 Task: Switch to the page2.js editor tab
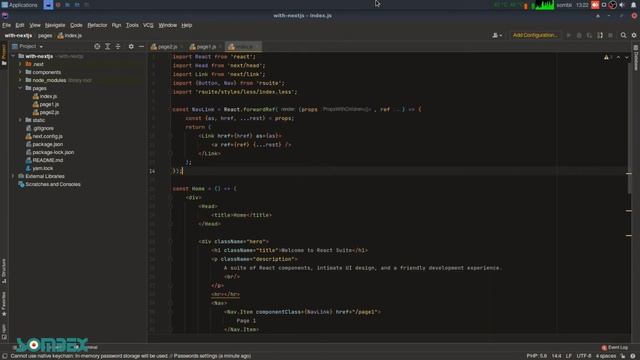point(164,47)
